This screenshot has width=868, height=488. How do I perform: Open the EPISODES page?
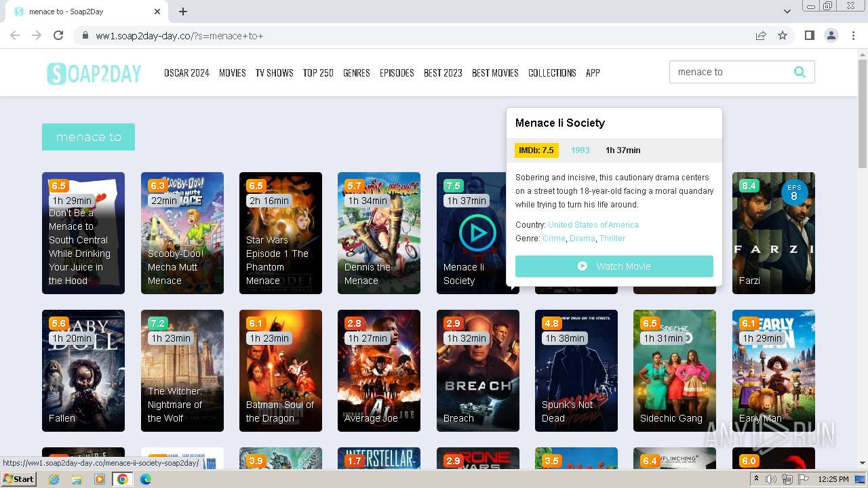pyautogui.click(x=397, y=73)
